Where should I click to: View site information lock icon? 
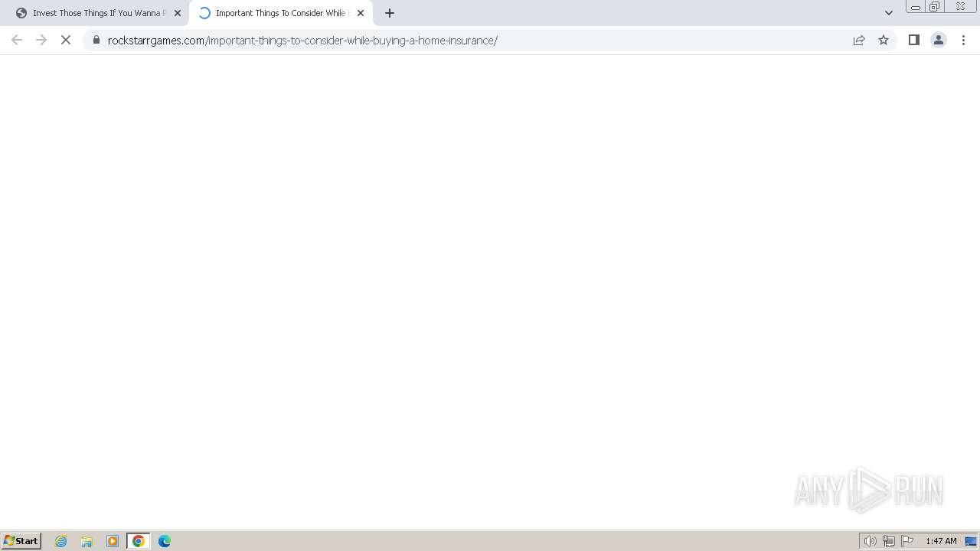96,40
